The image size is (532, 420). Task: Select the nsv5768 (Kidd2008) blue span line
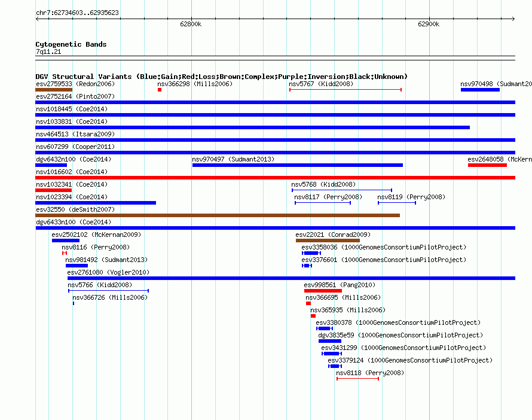(x=342, y=190)
